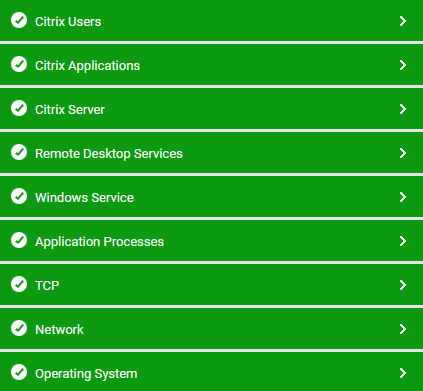Expand the Application Processes chevron
Image resolution: width=423 pixels, height=391 pixels.
[403, 241]
